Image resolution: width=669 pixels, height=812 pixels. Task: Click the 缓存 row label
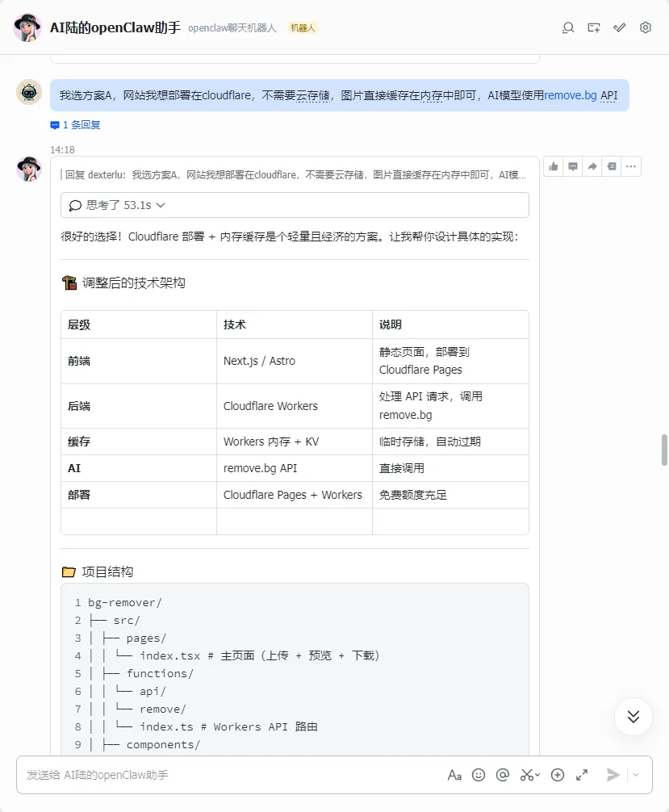tap(79, 442)
